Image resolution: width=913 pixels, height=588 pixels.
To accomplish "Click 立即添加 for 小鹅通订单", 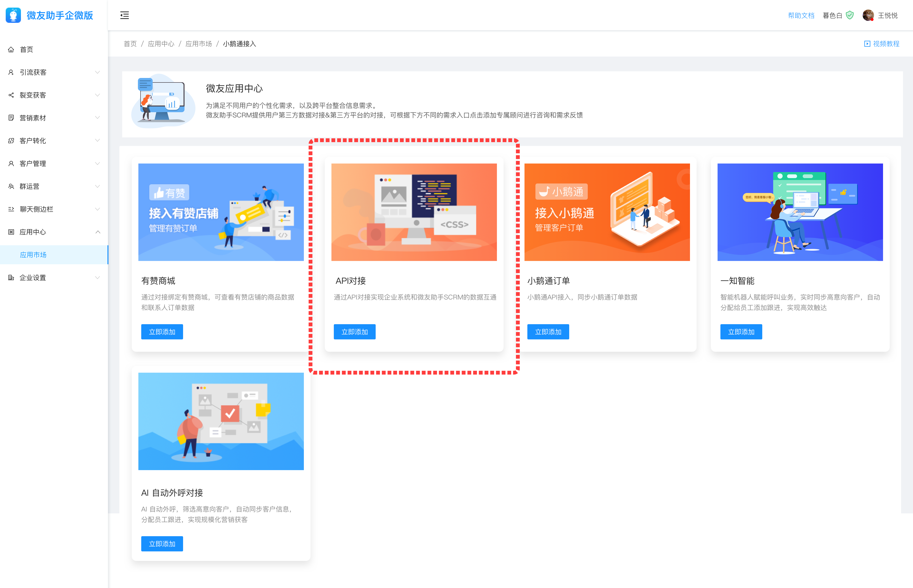I will [548, 332].
